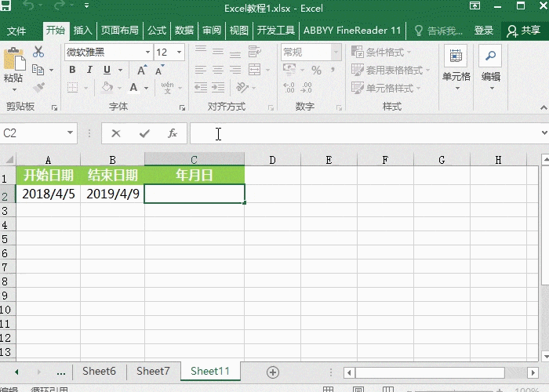Open ABBYY FineReader 11 tab
The height and width of the screenshot is (392, 549).
click(352, 31)
